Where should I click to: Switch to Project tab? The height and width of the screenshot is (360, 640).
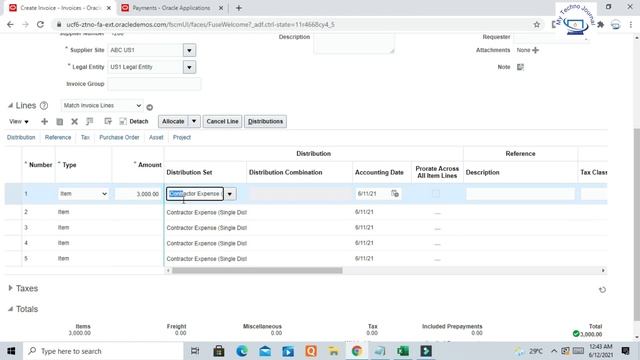[182, 137]
